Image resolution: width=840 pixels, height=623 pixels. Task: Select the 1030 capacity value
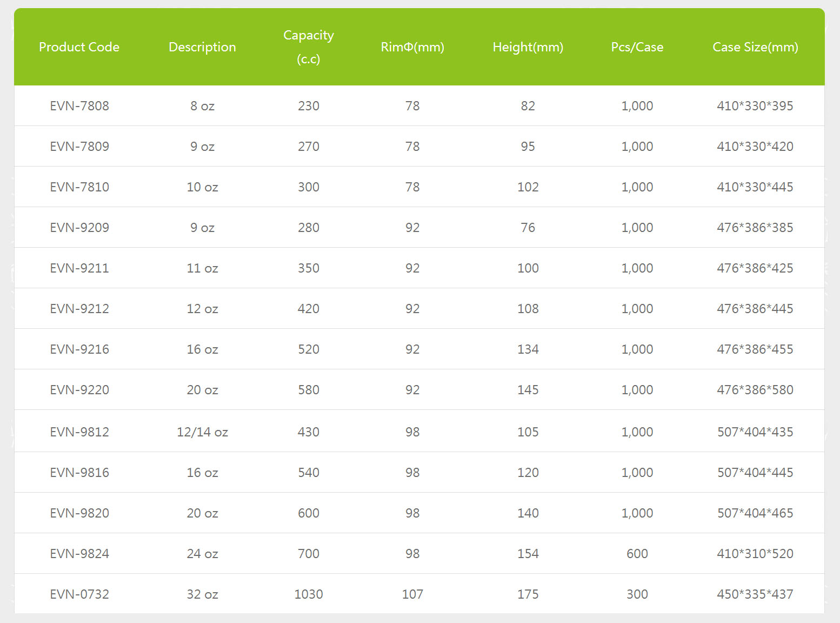pos(308,594)
